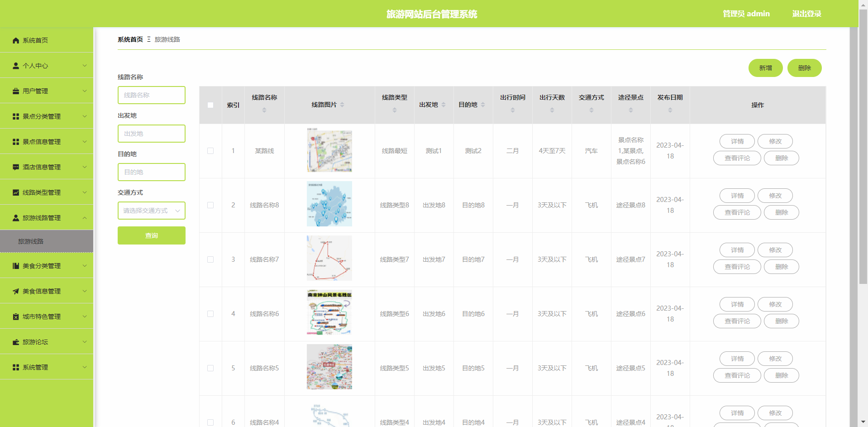Sort by 交通方式 column arrows
This screenshot has height=427, width=868.
click(591, 110)
